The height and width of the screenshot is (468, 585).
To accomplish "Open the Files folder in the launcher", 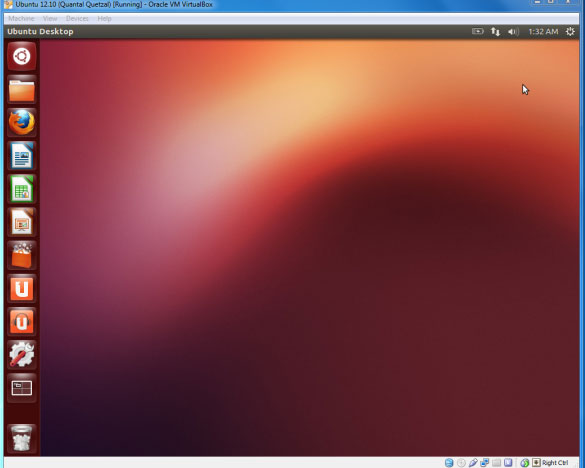I will 22,90.
